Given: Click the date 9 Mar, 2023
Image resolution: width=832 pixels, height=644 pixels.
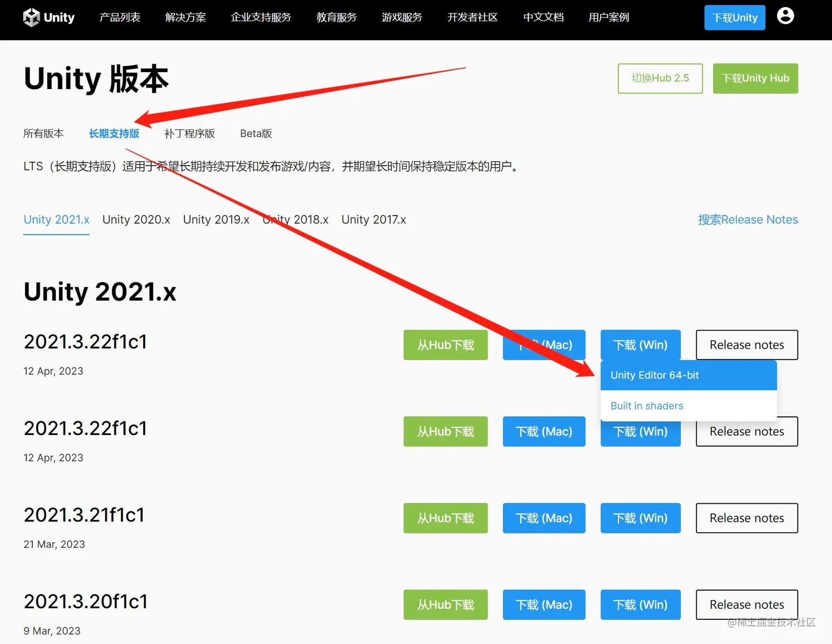Looking at the screenshot, I should (x=52, y=631).
